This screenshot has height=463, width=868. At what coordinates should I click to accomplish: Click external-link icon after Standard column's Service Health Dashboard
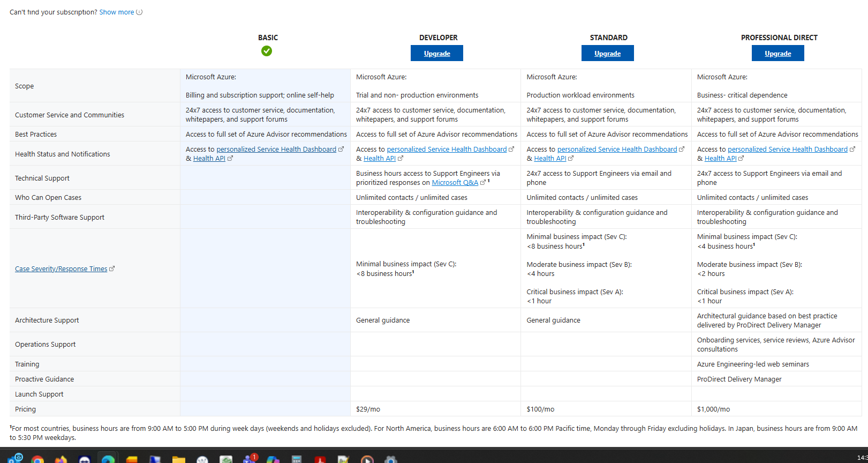point(682,150)
